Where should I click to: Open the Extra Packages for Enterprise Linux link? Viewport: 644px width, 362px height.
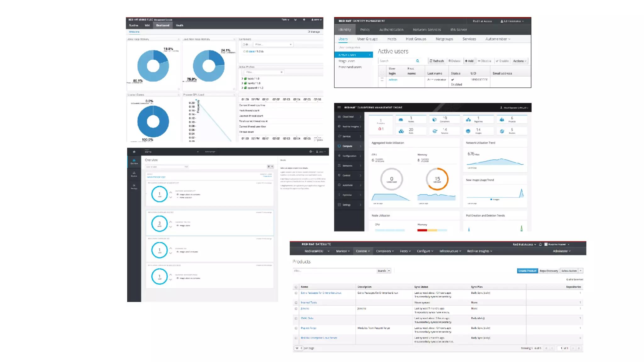pyautogui.click(x=321, y=293)
